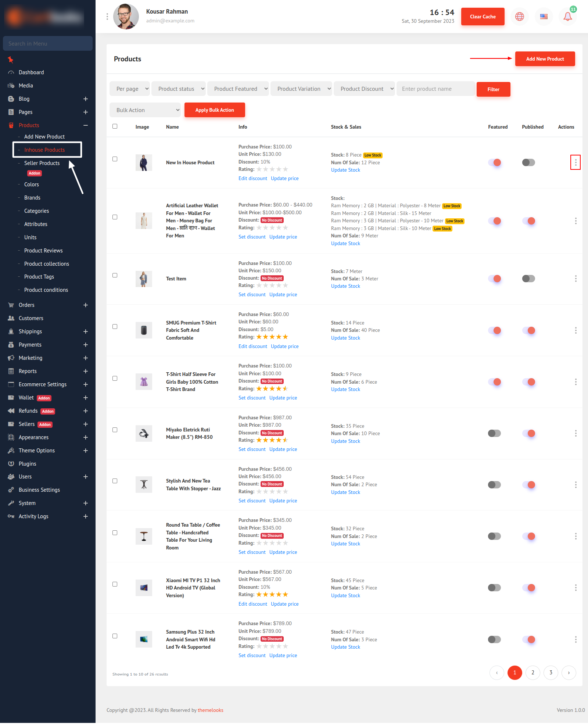Screen dimensions: 588x724
Task: Open the US flag language selector
Action: [544, 17]
